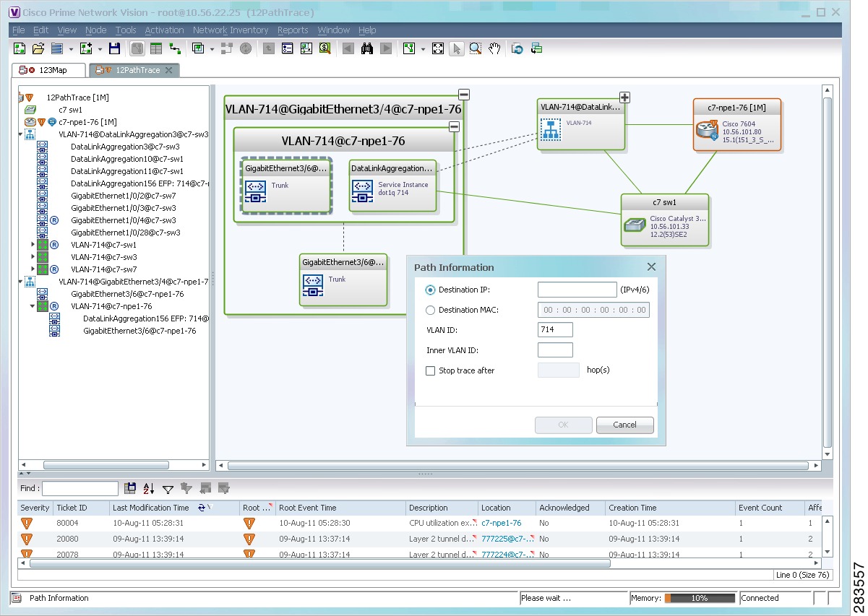Click the last toolbar icon, right of refresh

536,48
